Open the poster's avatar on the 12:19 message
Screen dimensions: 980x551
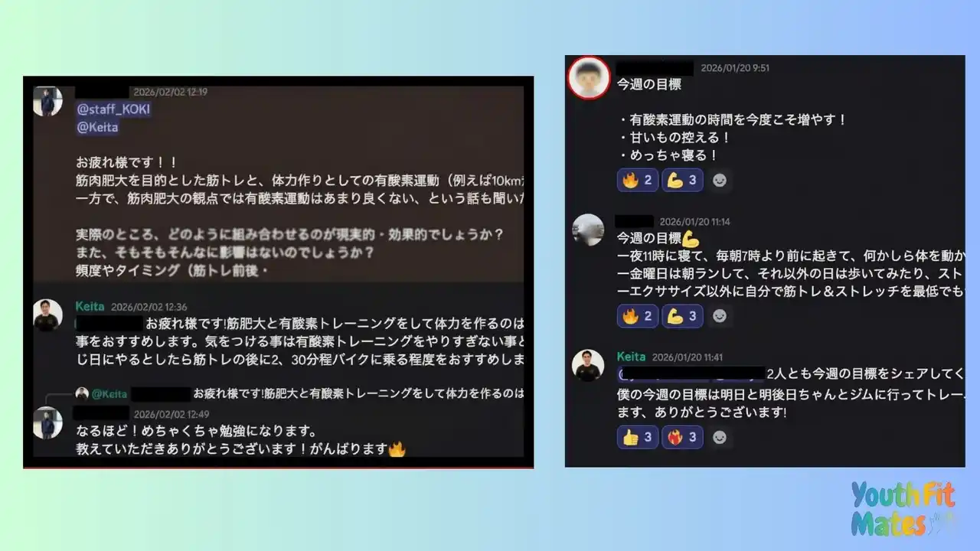[x=47, y=101]
